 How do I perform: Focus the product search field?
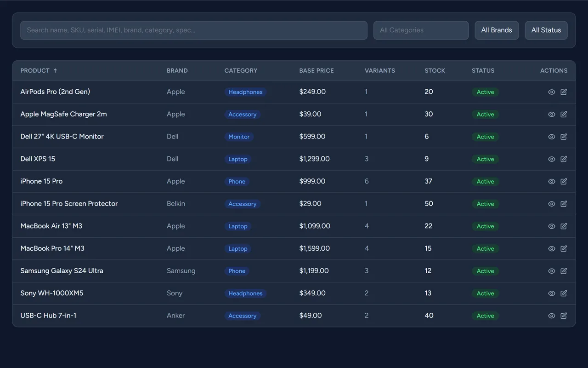(x=194, y=30)
